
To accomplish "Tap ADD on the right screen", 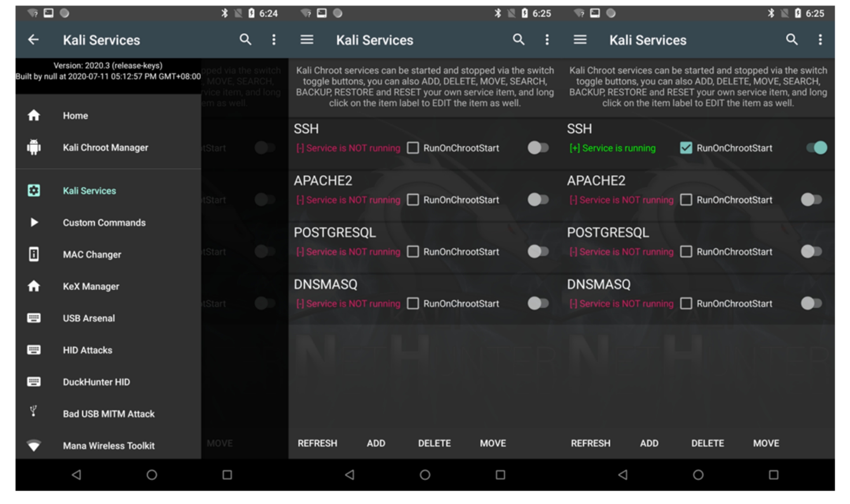I will (x=649, y=443).
